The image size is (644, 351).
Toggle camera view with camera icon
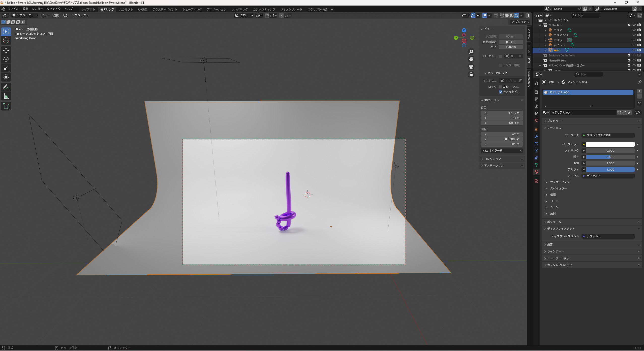tap(471, 67)
